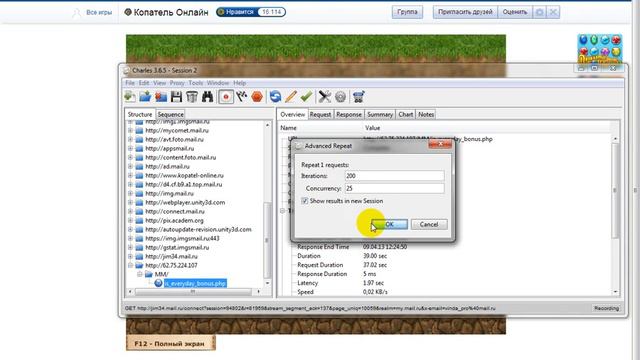Viewport: 640px width, 360px height.
Task: Click the colorful gems game thumbnail
Action: click(x=600, y=49)
